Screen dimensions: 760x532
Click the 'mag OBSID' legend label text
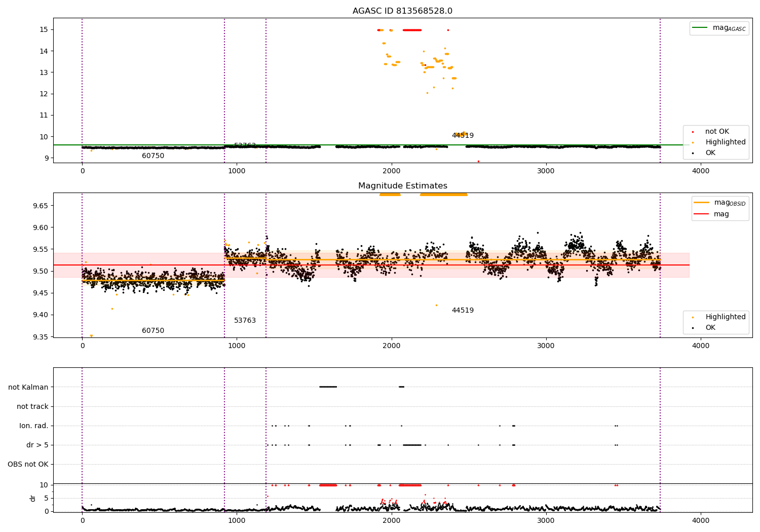click(730, 203)
